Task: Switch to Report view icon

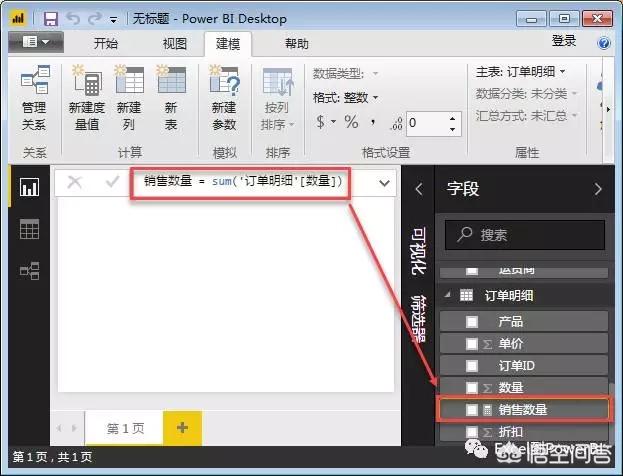Action: 29,187
